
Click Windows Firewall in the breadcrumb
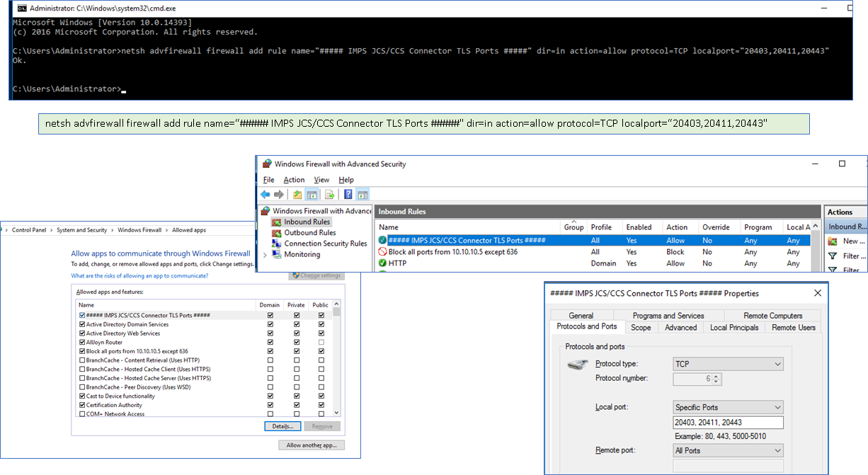click(x=139, y=230)
